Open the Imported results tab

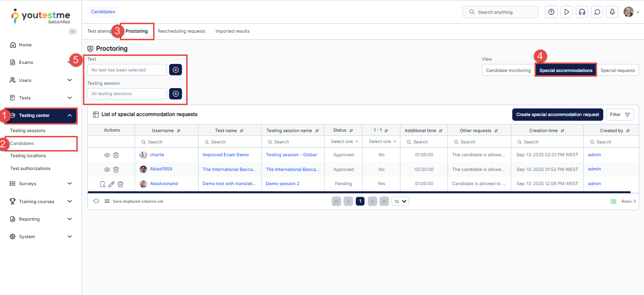[x=232, y=31]
